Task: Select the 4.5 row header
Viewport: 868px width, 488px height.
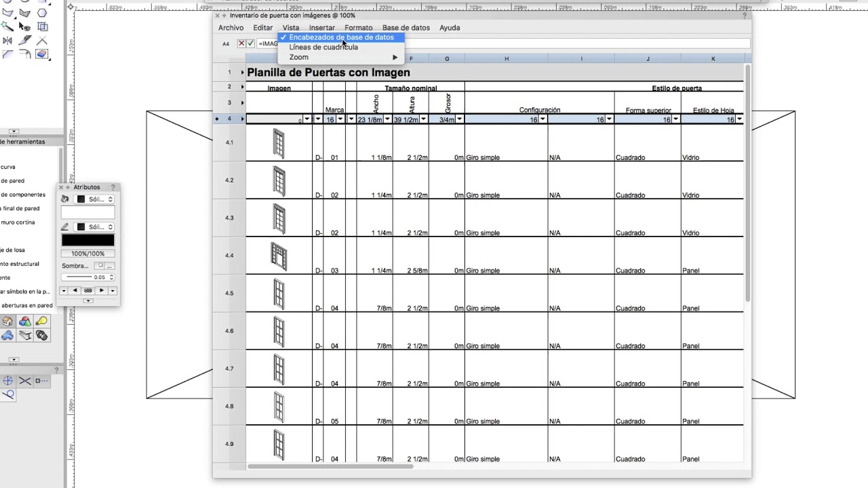Action: click(x=229, y=293)
